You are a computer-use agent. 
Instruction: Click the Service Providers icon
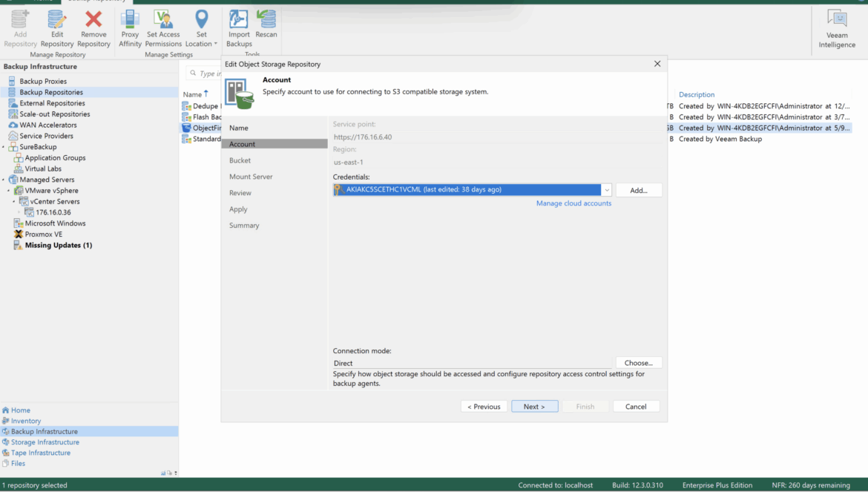pyautogui.click(x=13, y=136)
